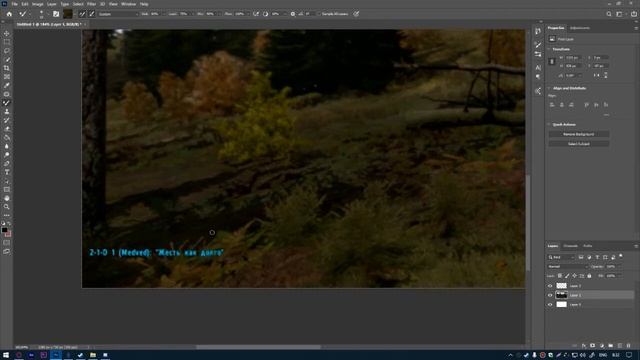Hide Layer 0 with its eye icon
640x360 pixels.
pos(550,304)
